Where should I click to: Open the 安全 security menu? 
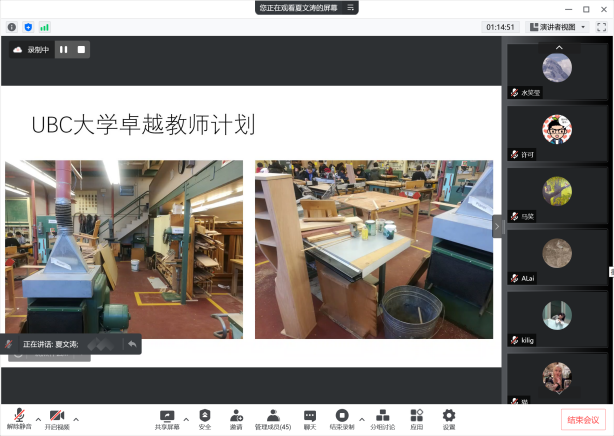tap(205, 418)
